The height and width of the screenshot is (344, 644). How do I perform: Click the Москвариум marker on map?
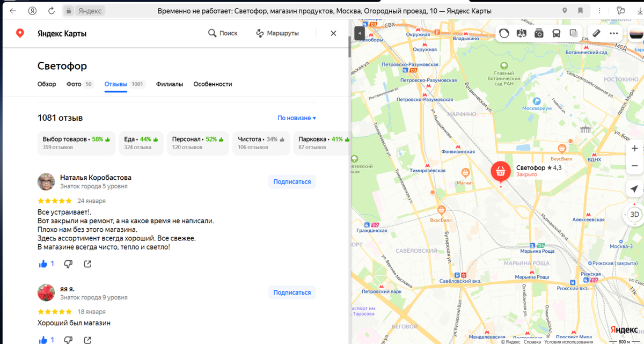536,101
